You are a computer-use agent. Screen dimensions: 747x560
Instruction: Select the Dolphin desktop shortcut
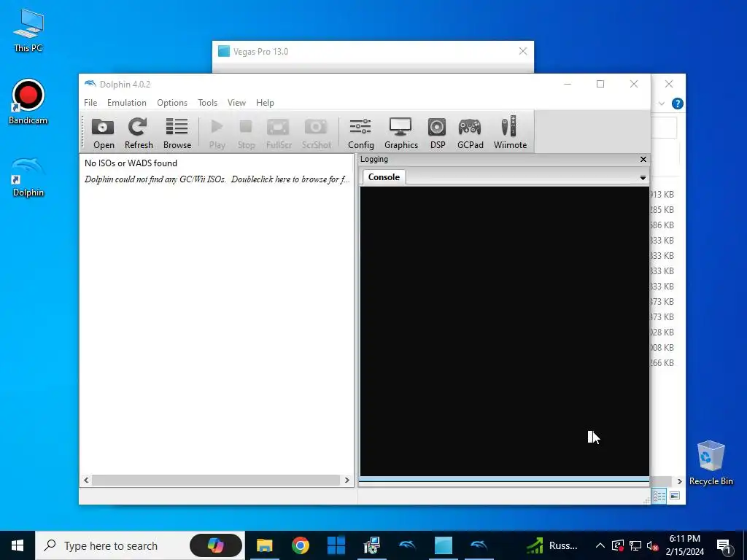[28, 177]
